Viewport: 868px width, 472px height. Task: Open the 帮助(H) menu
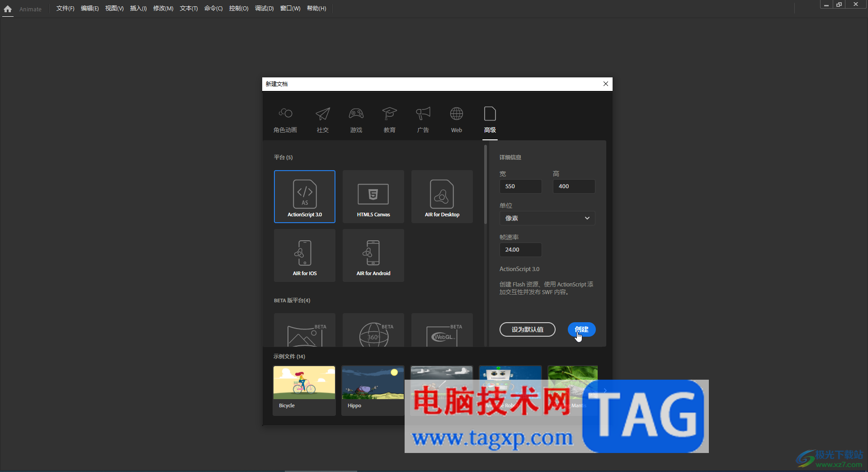pos(316,9)
